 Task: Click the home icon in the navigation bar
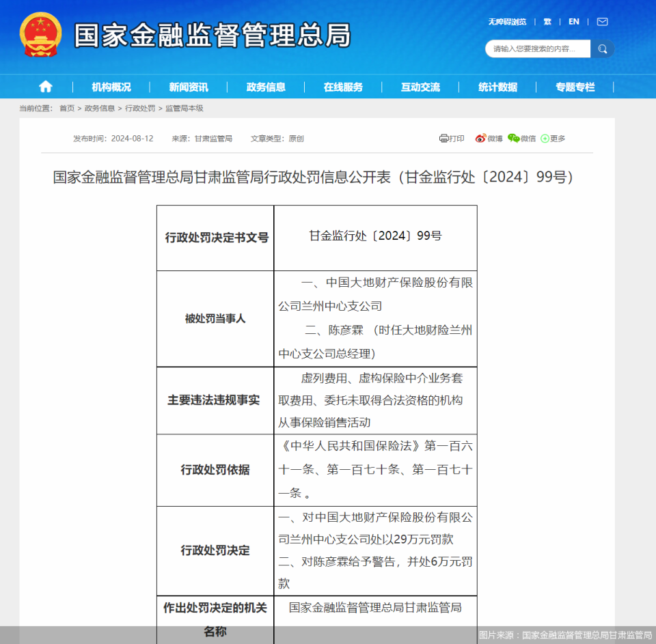[45, 87]
